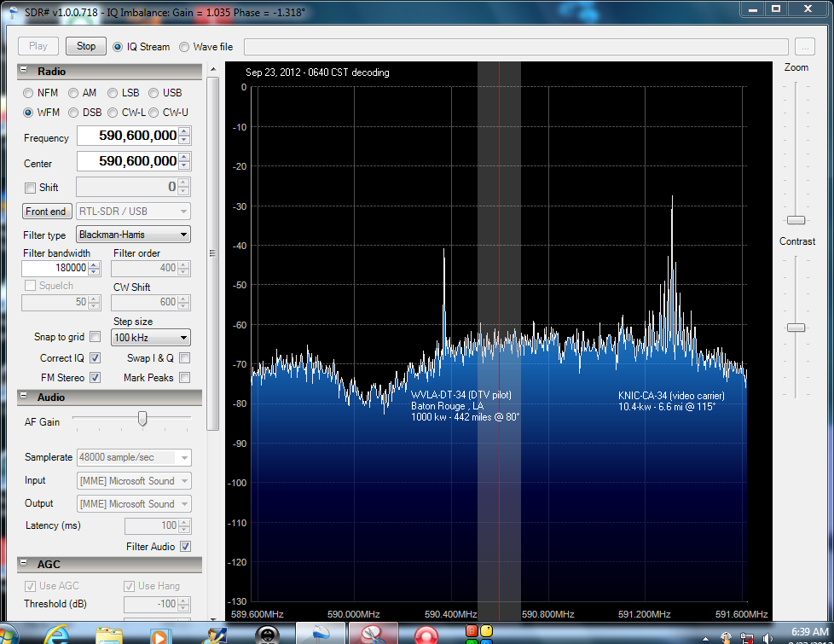Disable the Filter Audio checkbox
The image size is (834, 644).
[185, 546]
